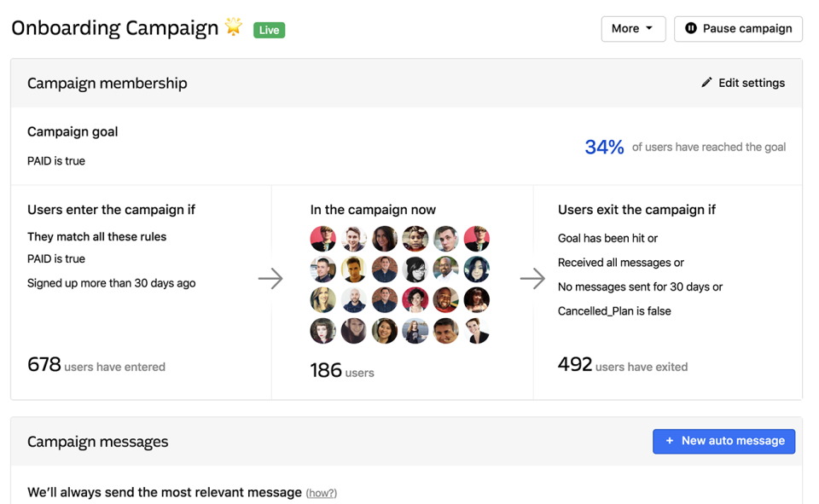Open the "how?" help link
Image resolution: width=819 pixels, height=504 pixels.
322,493
